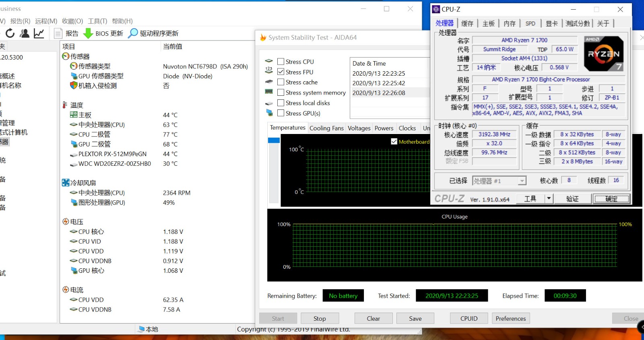Click the 电流 current section icon
644x340 pixels.
[66, 290]
